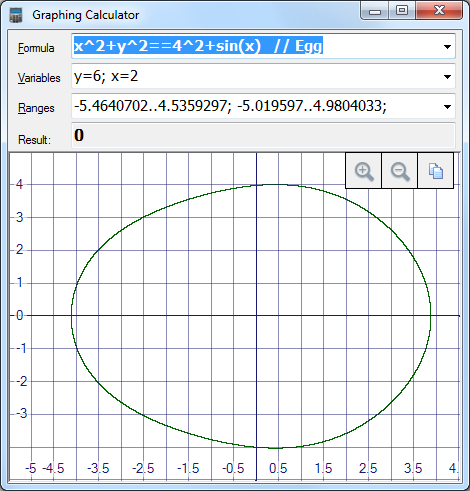This screenshot has height=491, width=470.
Task: Click the Formula label
Action: coord(36,48)
